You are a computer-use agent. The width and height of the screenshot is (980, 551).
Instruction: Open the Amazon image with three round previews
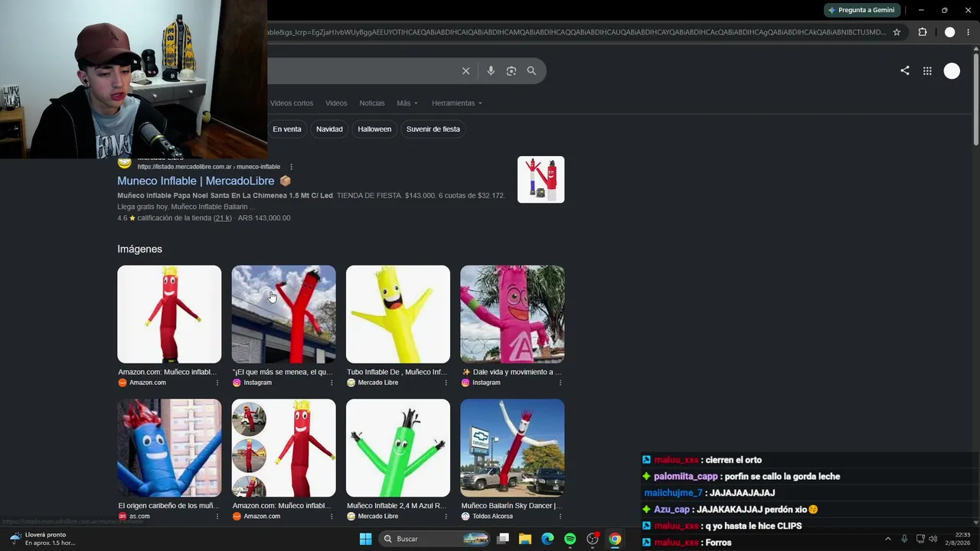coord(283,448)
